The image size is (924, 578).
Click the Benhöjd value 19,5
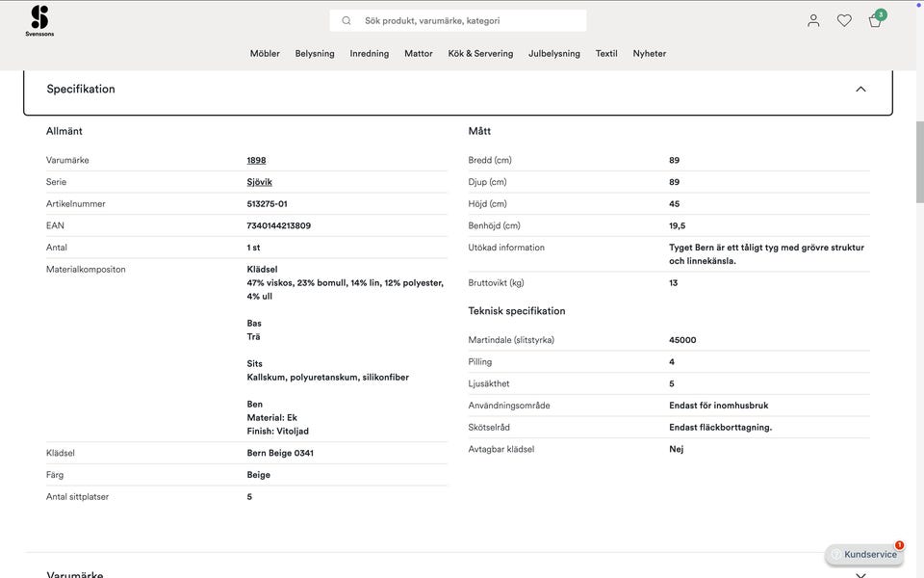[677, 225]
